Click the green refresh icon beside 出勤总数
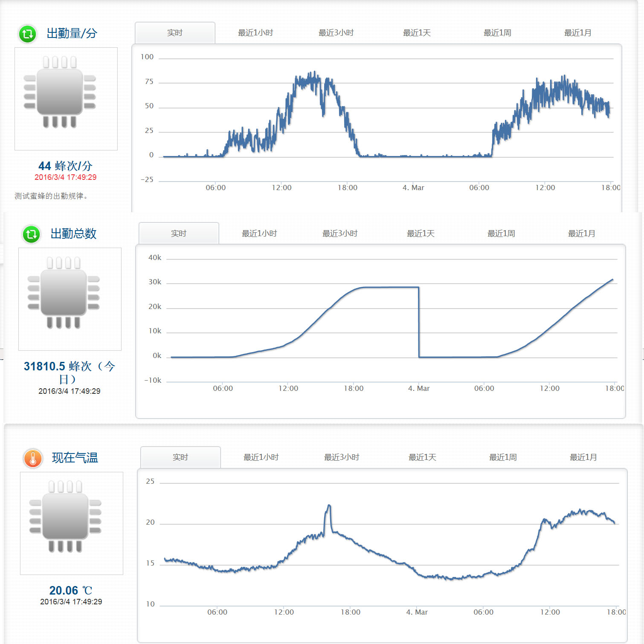 pos(31,234)
